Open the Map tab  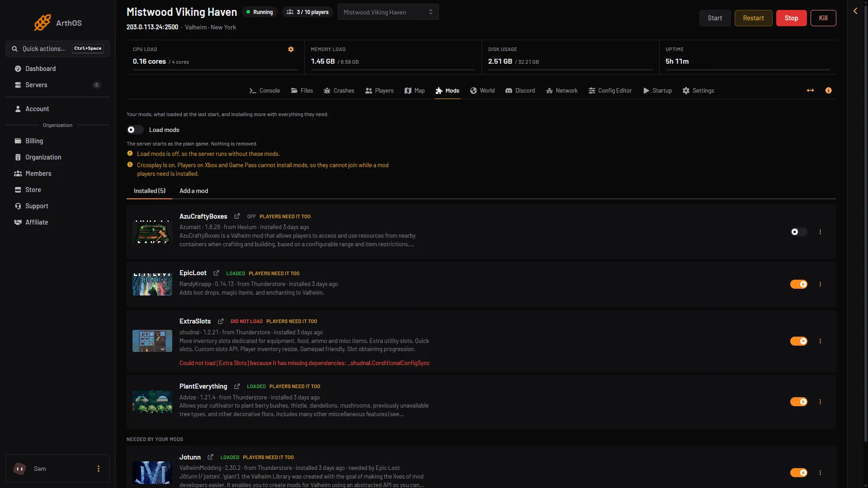tap(415, 90)
